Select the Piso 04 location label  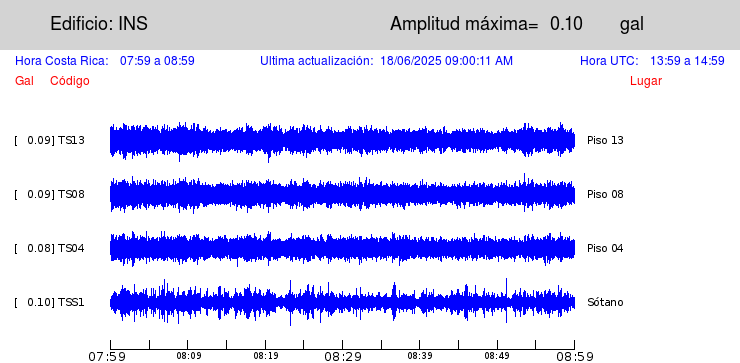pos(605,248)
